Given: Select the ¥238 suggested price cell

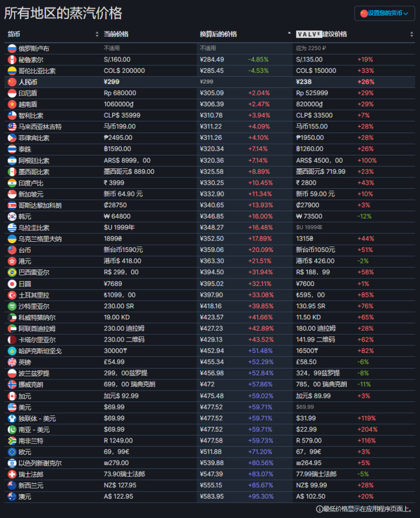Looking at the screenshot, I should (304, 82).
